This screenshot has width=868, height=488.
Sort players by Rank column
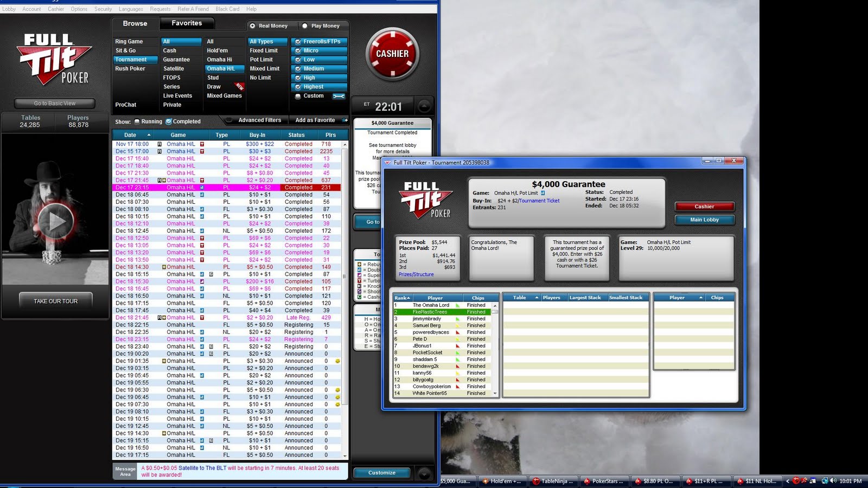point(402,298)
